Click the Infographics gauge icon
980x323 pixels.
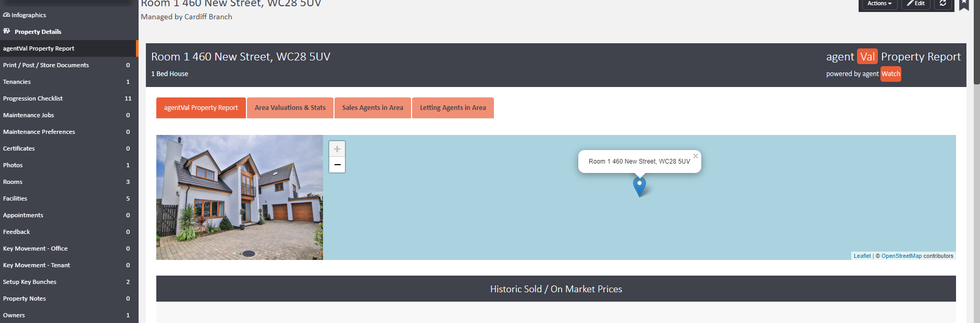point(6,15)
